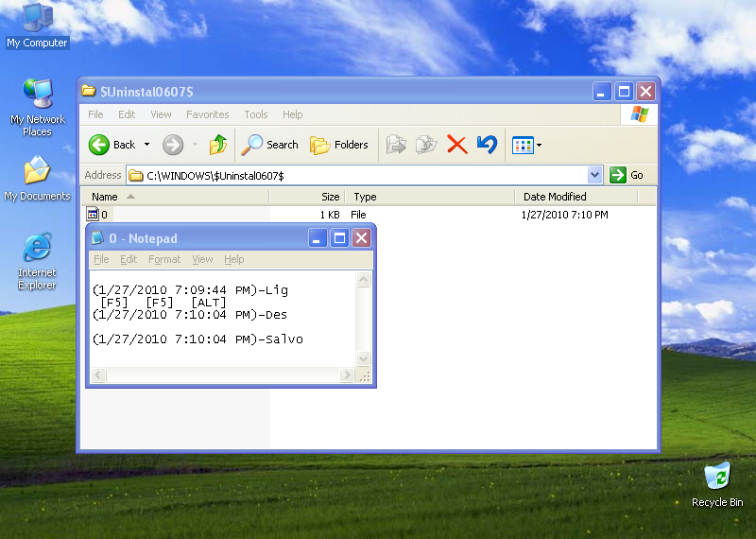This screenshot has height=539, width=756.
Task: Click the Go button
Action: [x=627, y=175]
